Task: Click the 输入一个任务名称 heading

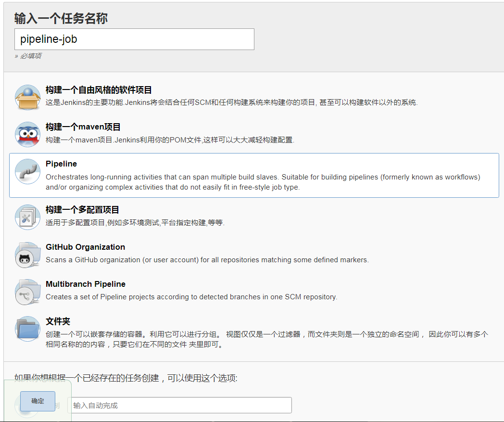Action: [x=61, y=18]
